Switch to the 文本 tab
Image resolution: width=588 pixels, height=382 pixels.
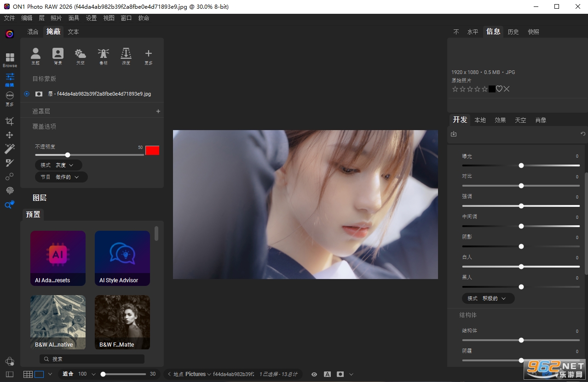[x=74, y=32]
